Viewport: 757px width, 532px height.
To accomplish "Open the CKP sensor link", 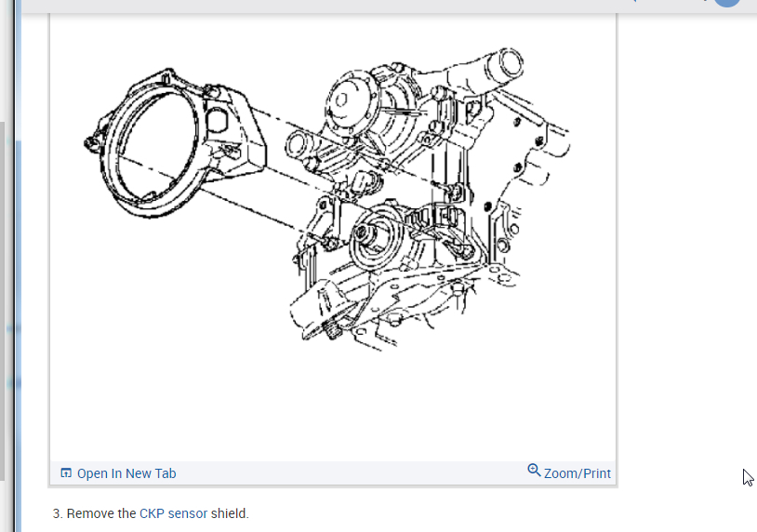I will pyautogui.click(x=173, y=513).
